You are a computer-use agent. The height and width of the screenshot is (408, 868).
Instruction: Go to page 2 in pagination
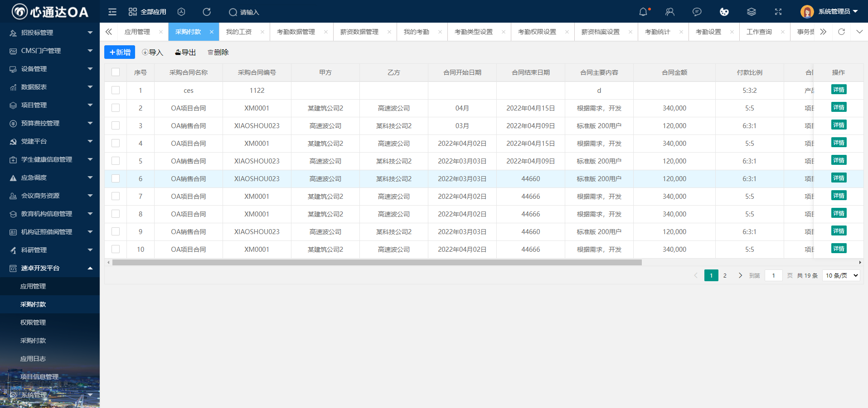pyautogui.click(x=725, y=275)
